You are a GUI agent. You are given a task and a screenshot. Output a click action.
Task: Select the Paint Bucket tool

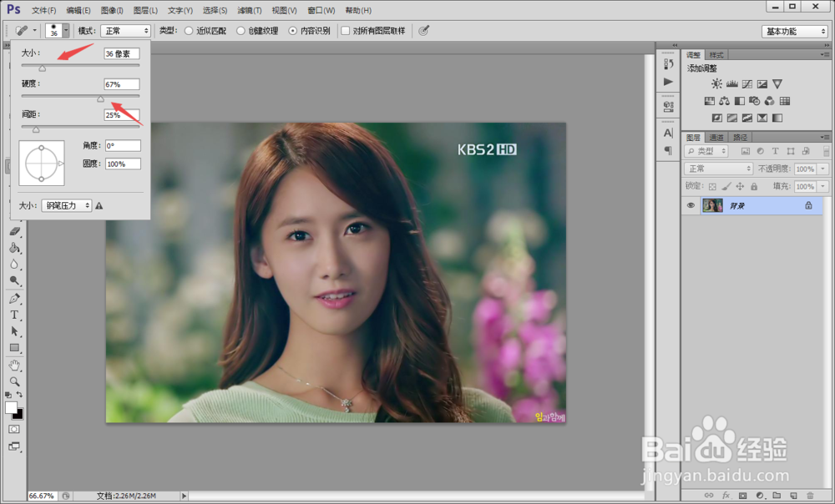point(14,248)
